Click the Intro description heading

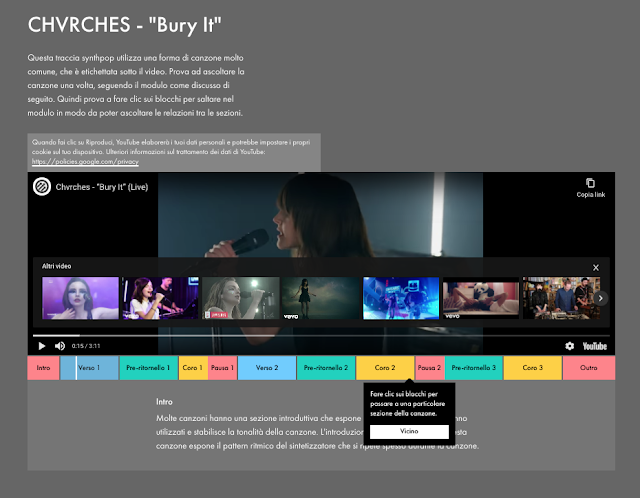click(164, 402)
